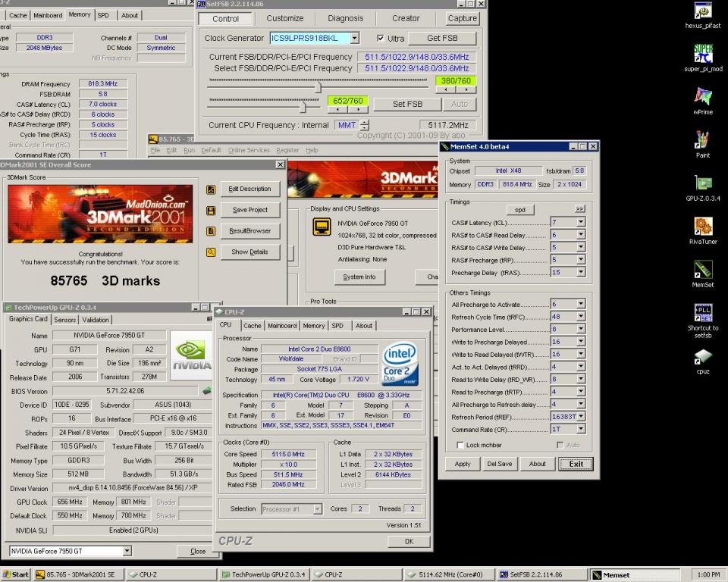Select the cpuz desktop icon
This screenshot has height=582, width=728.
[703, 356]
